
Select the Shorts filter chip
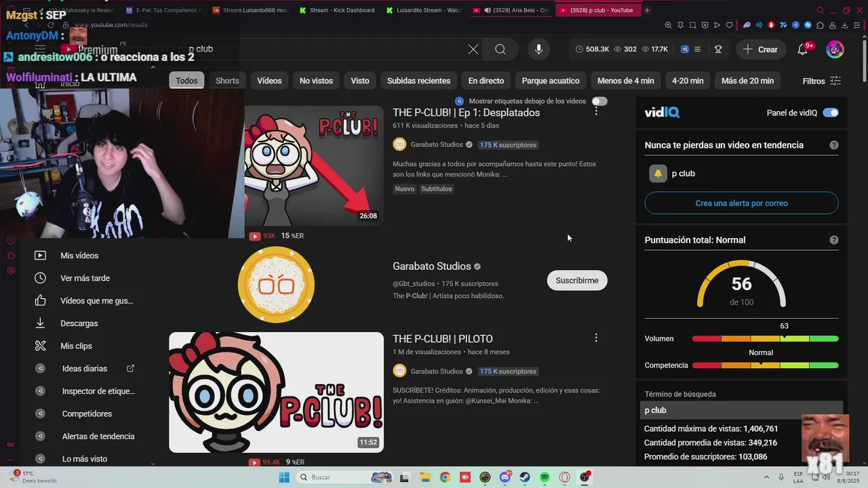pyautogui.click(x=227, y=81)
